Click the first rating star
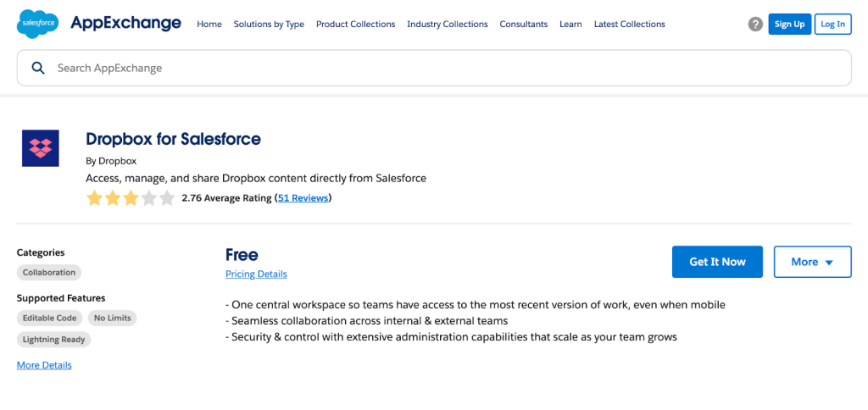The width and height of the screenshot is (868, 410). pyautogui.click(x=95, y=198)
